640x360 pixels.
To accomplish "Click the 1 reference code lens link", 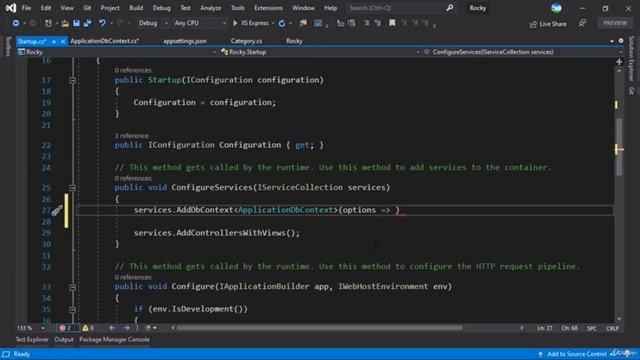I will [131, 136].
